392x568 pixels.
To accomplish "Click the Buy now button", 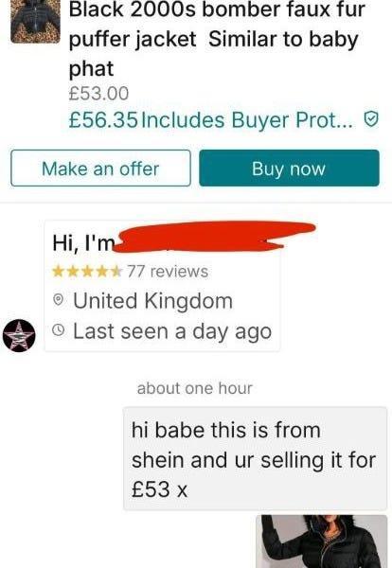I will 289,169.
